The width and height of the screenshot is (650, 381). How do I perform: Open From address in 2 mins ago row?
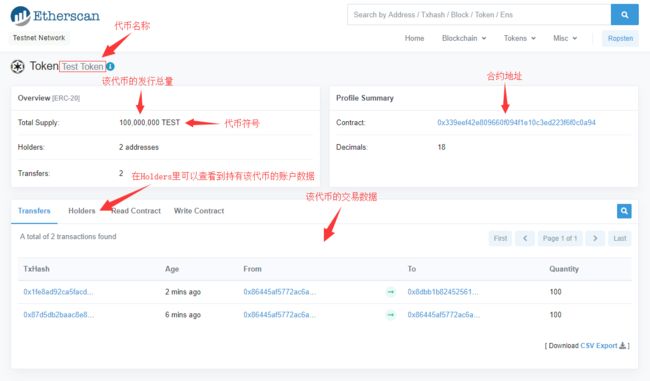click(x=279, y=292)
